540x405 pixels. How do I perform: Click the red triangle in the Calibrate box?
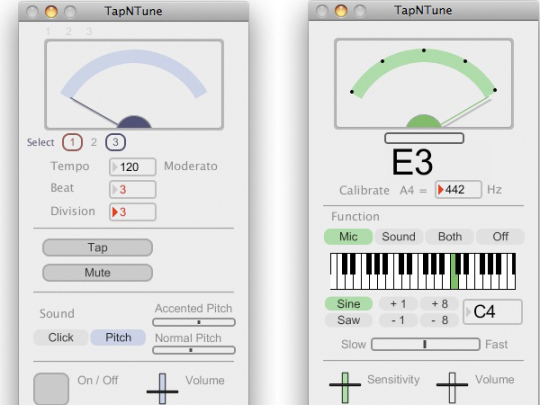[440, 189]
